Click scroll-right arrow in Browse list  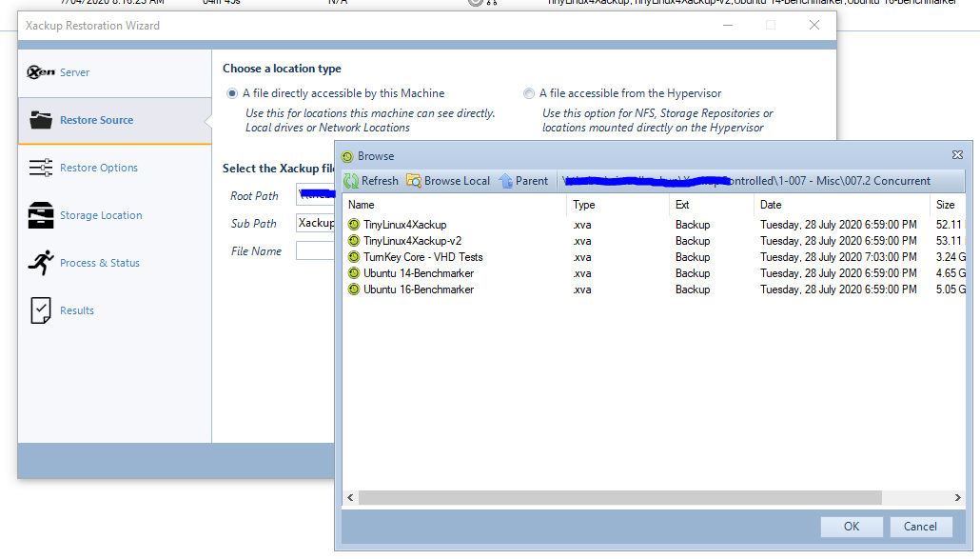tap(957, 498)
